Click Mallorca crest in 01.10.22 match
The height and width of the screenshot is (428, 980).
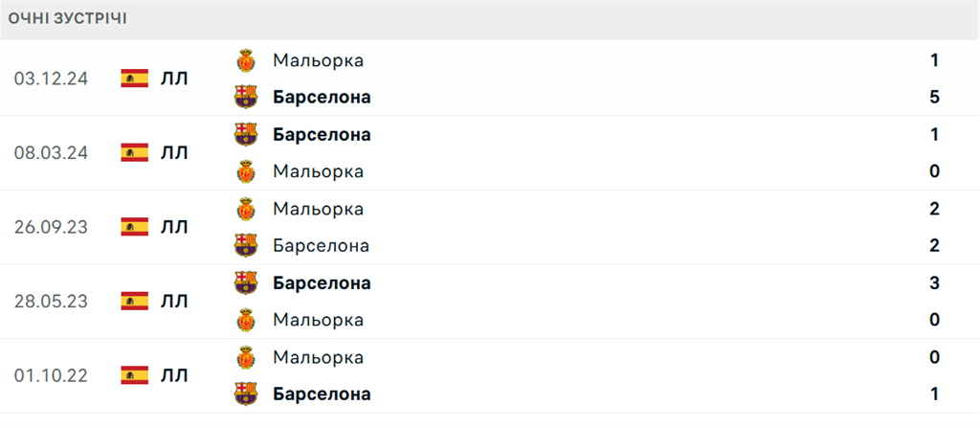pos(246,357)
